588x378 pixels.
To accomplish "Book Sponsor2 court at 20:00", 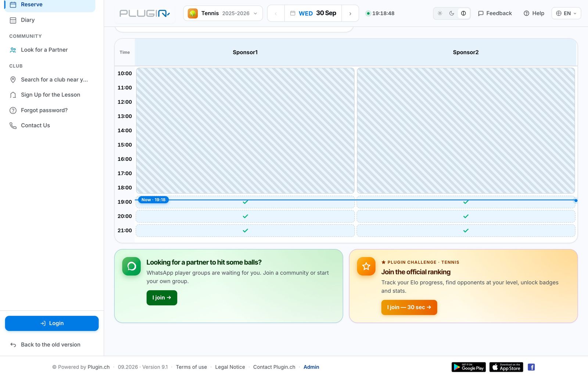I will [x=466, y=216].
